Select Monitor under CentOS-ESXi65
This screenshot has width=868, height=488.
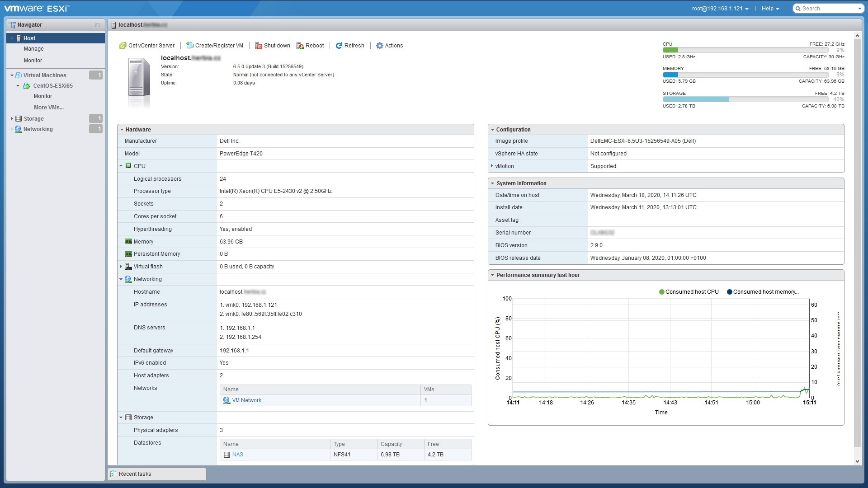(43, 96)
